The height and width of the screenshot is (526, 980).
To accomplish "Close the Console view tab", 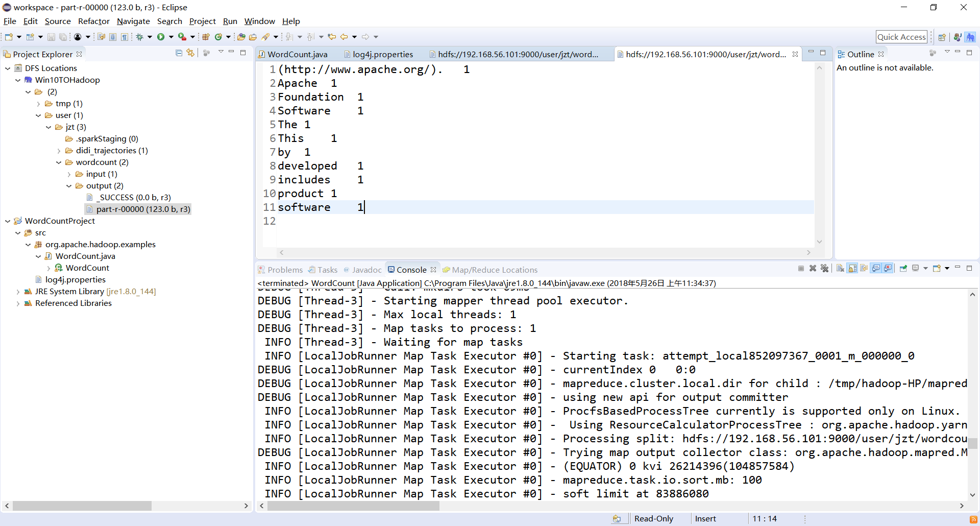I will coord(433,270).
